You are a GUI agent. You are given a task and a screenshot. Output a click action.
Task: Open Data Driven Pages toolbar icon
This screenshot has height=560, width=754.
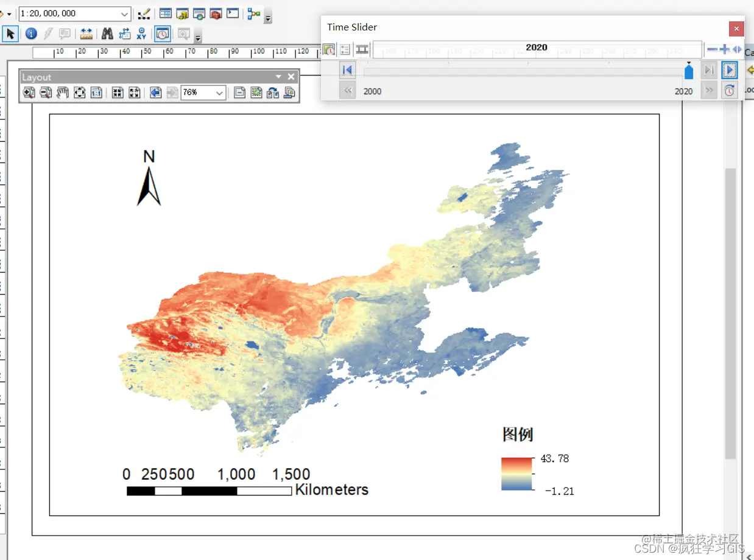point(289,93)
